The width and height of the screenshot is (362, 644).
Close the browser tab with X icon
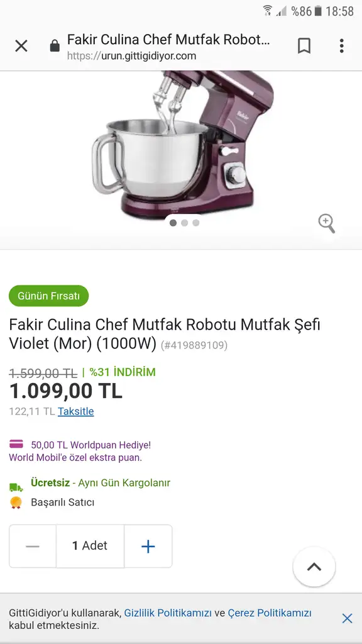point(21,46)
